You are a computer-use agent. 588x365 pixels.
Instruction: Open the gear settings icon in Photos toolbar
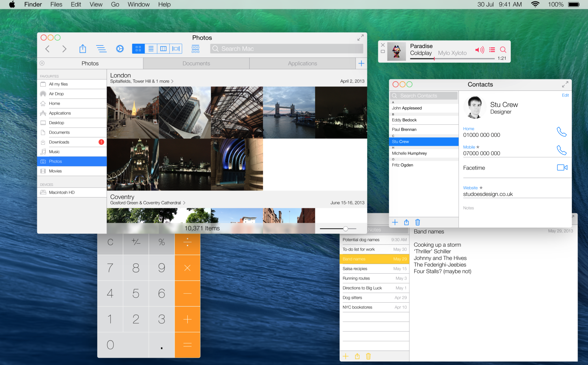120,49
